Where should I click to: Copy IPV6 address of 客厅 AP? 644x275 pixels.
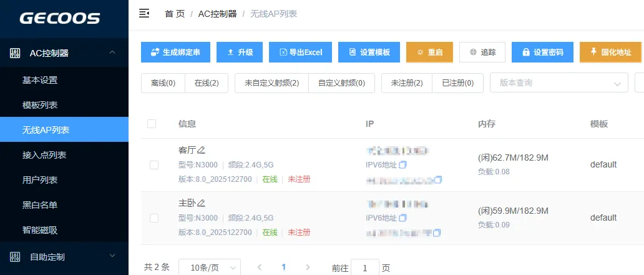click(x=402, y=165)
